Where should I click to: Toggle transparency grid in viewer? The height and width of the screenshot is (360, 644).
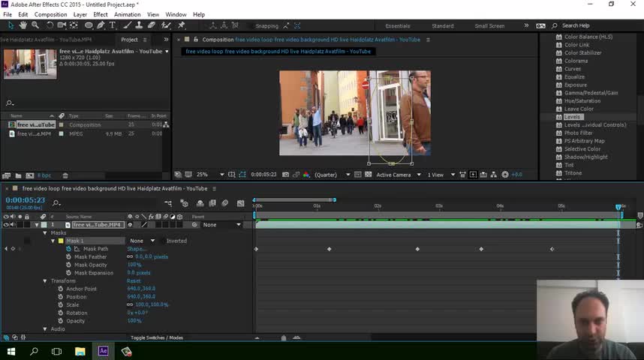[x=369, y=175]
